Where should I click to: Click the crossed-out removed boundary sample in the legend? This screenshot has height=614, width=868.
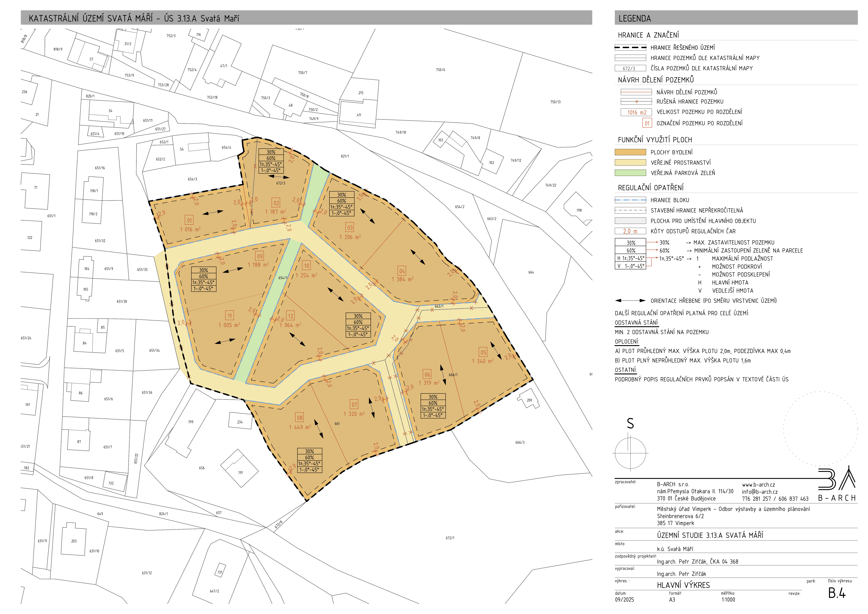click(636, 102)
